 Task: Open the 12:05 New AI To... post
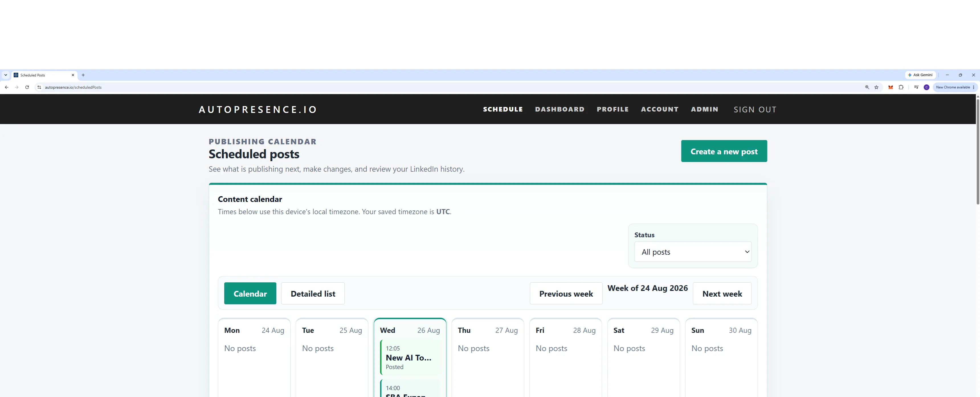point(411,357)
